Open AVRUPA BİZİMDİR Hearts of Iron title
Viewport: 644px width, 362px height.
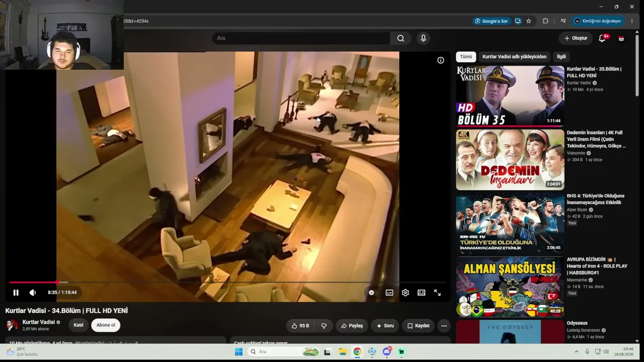(x=597, y=266)
